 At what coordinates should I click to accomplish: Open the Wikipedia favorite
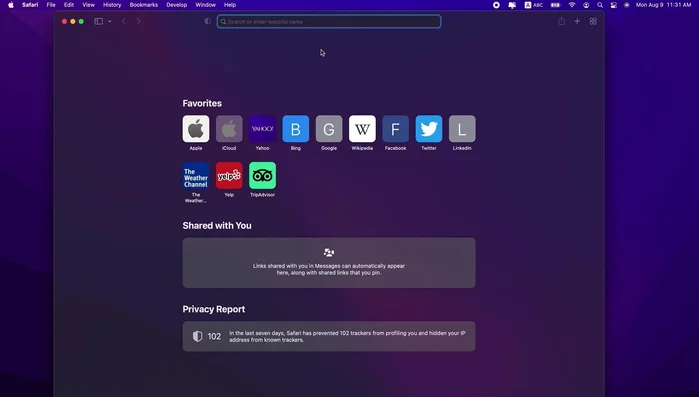[x=362, y=129]
